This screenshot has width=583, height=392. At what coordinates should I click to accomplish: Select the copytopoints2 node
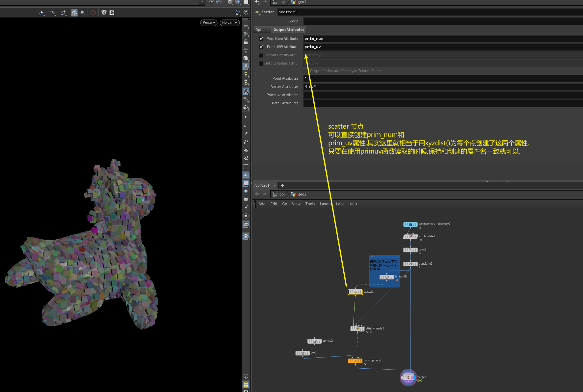355,361
